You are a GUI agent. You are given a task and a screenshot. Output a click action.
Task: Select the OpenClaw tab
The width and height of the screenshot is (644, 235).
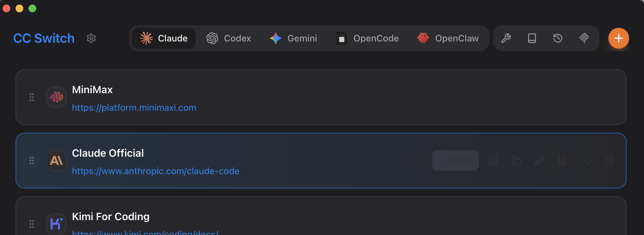(x=448, y=38)
